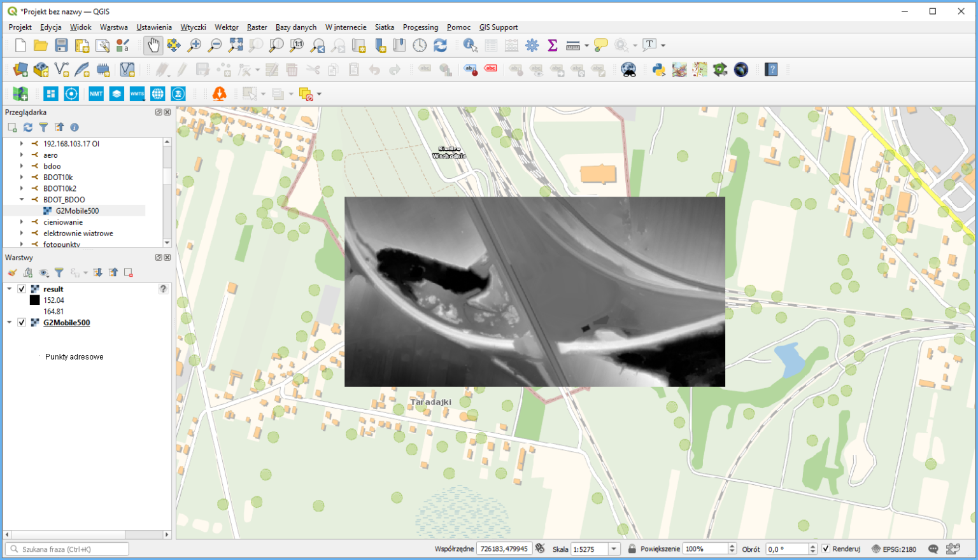Click the Refresh Map icon
The width and height of the screenshot is (978, 560).
coord(439,45)
